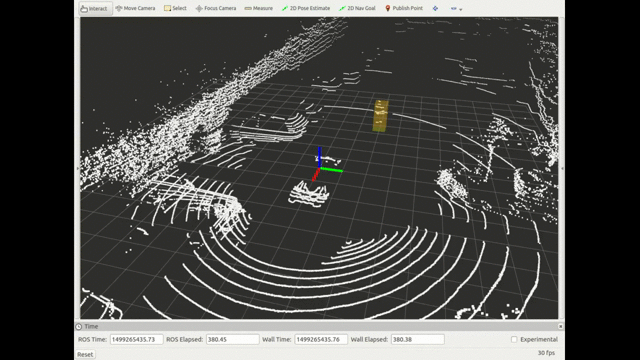Click the blue add-tool plus icon

click(435, 8)
